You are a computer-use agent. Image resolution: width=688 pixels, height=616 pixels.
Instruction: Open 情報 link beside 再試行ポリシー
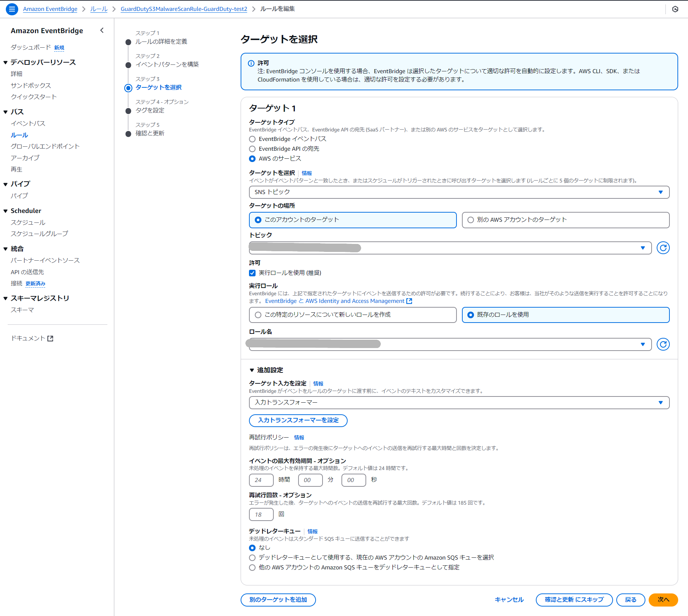(299, 438)
